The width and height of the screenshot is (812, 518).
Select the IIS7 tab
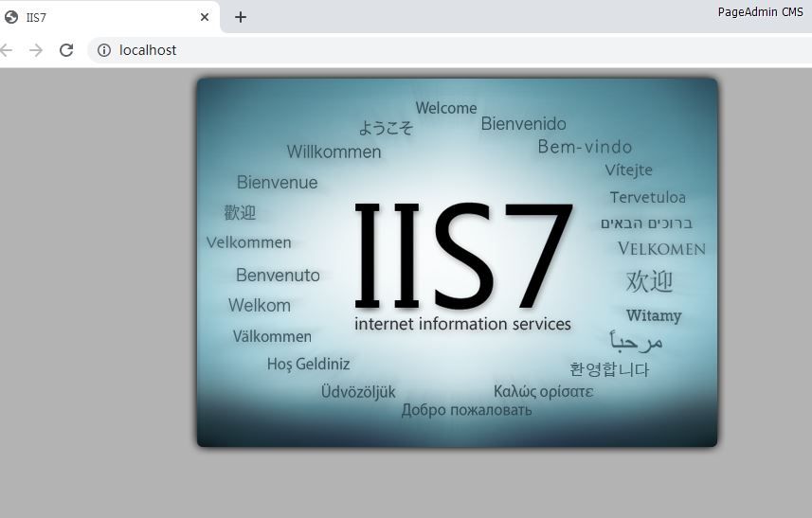pos(109,17)
